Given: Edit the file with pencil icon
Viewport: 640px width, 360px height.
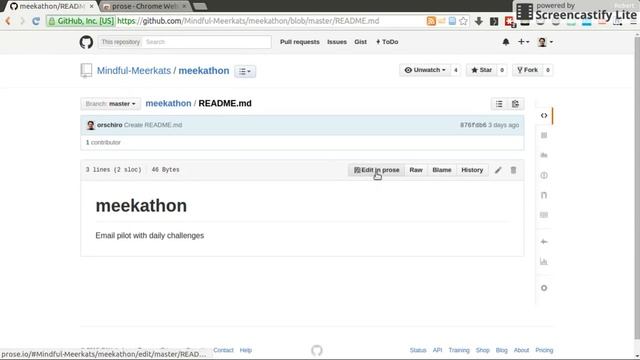Looking at the screenshot, I should (498, 170).
